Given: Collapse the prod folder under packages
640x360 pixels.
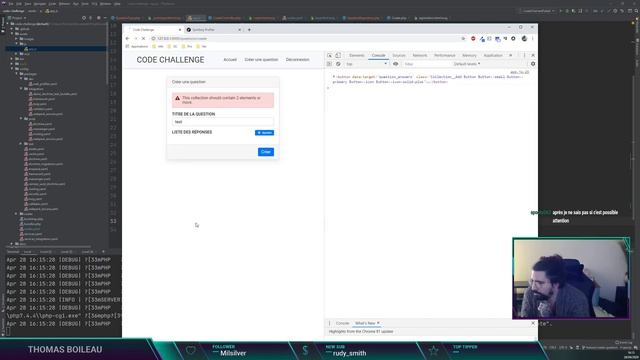Looking at the screenshot, I should [x=21, y=119].
